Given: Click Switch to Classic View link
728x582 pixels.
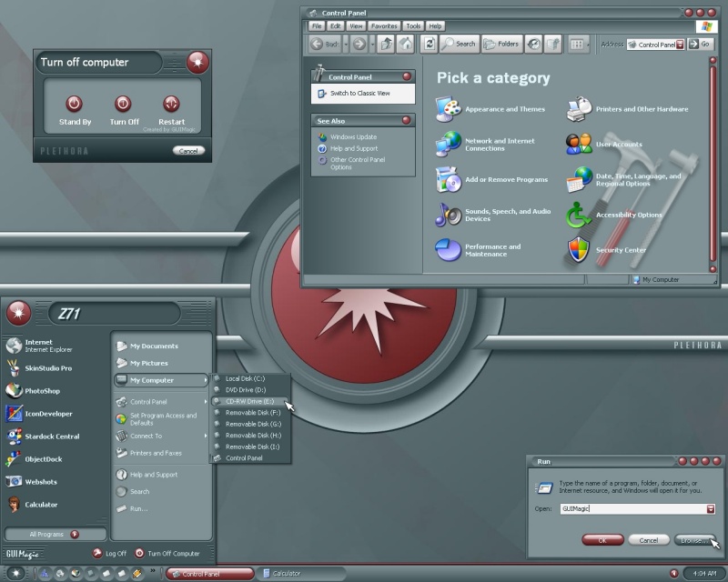Looking at the screenshot, I should [359, 94].
